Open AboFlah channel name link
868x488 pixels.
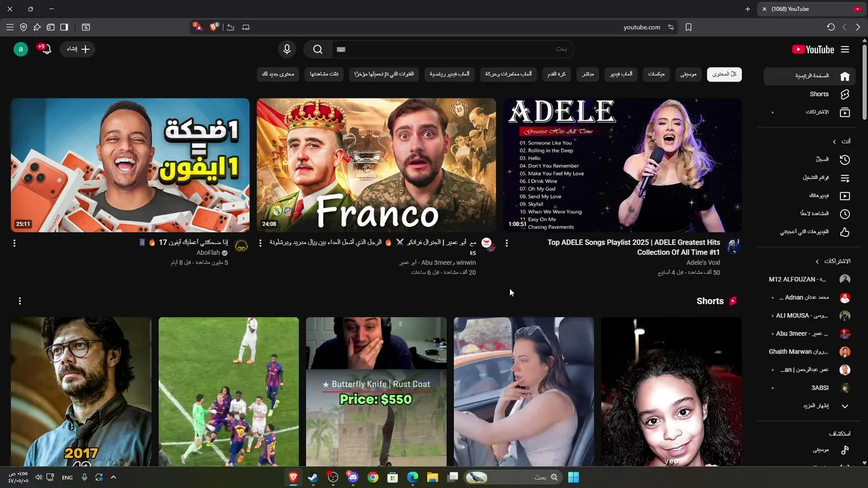pyautogui.click(x=208, y=253)
